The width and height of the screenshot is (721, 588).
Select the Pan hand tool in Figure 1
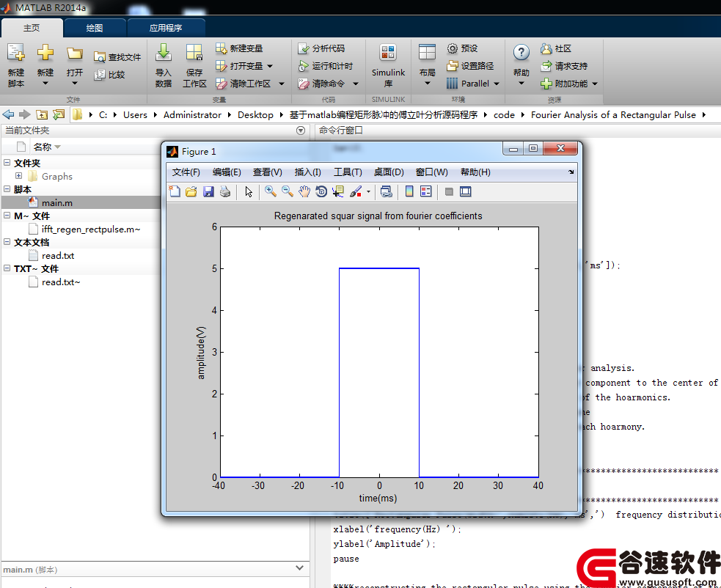pyautogui.click(x=304, y=191)
